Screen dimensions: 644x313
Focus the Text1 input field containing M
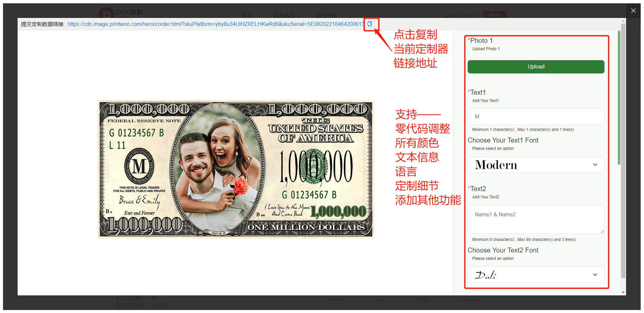click(x=536, y=117)
